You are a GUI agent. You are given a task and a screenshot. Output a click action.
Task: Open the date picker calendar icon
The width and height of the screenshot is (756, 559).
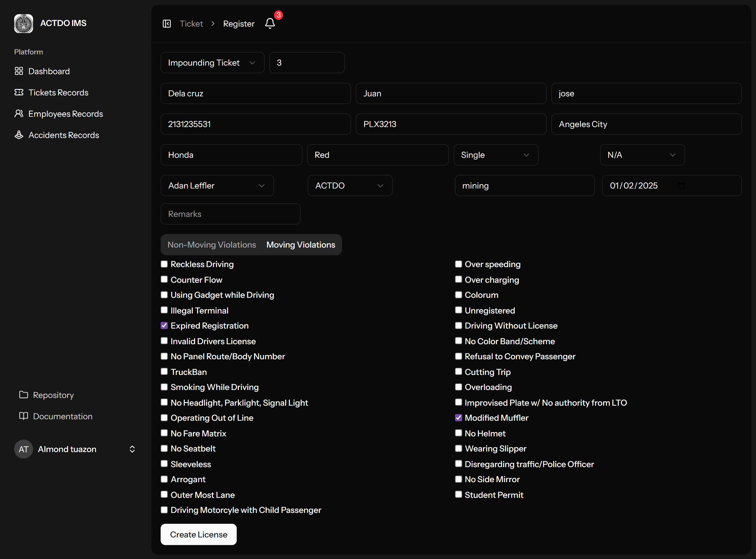681,186
